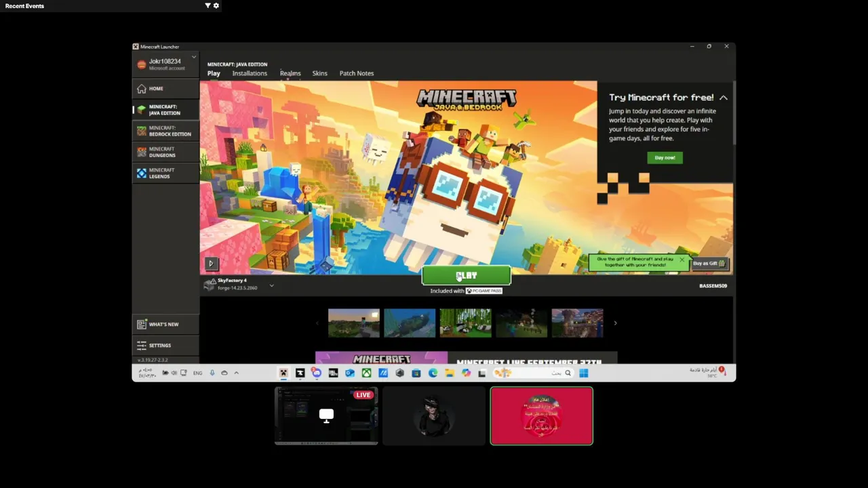This screenshot has height=488, width=868.
Task: Switch to the Skins tab
Action: [319, 73]
